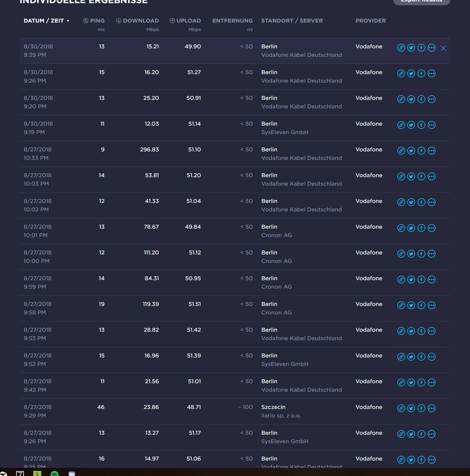Share the 9:26 PM result on Twitter
This screenshot has width=470, height=476.
[x=411, y=73]
